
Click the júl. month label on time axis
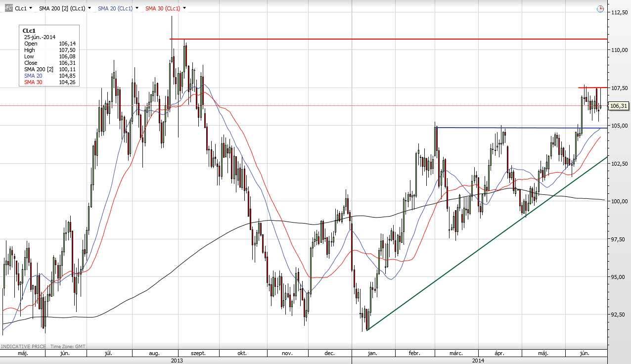coord(109,354)
